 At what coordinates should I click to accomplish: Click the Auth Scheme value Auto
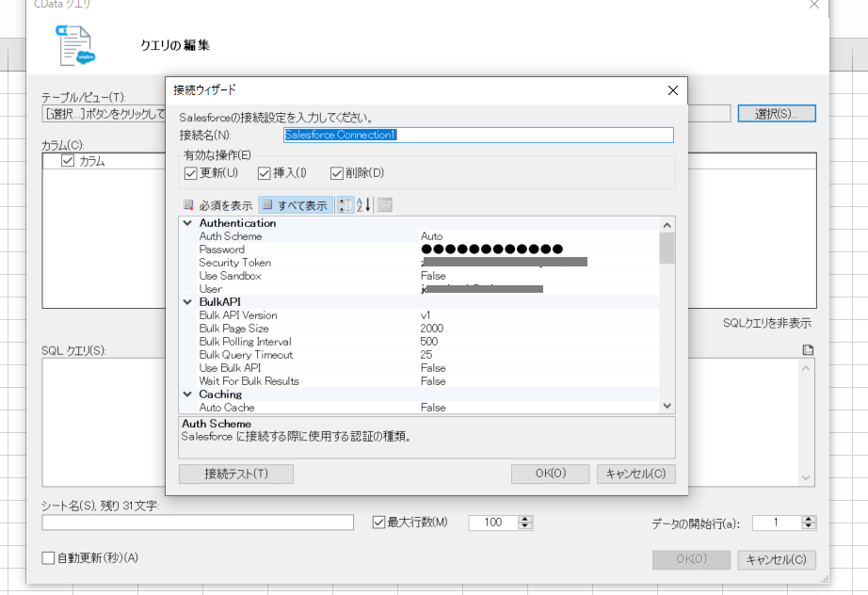pyautogui.click(x=431, y=236)
